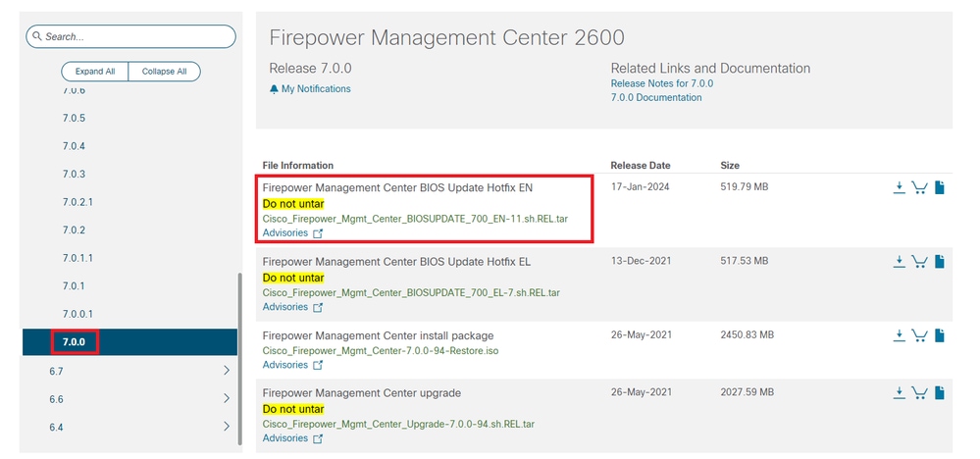
Task: View file details for install package
Action: pos(939,335)
